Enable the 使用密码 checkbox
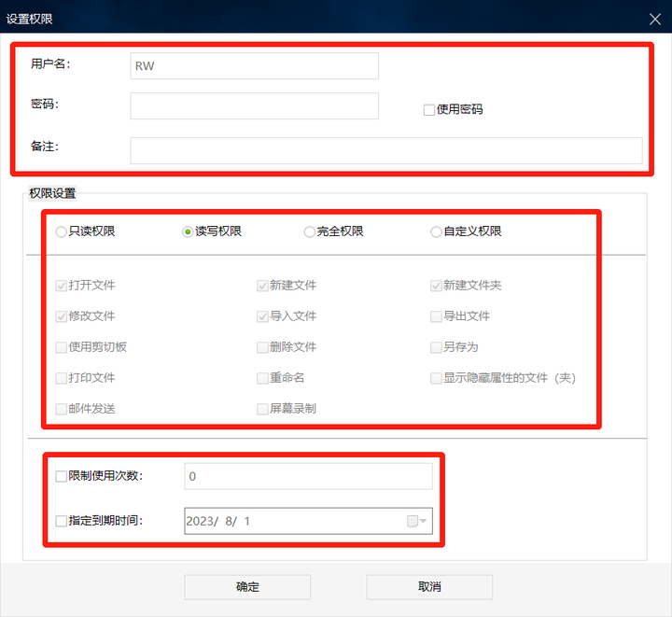 point(429,110)
